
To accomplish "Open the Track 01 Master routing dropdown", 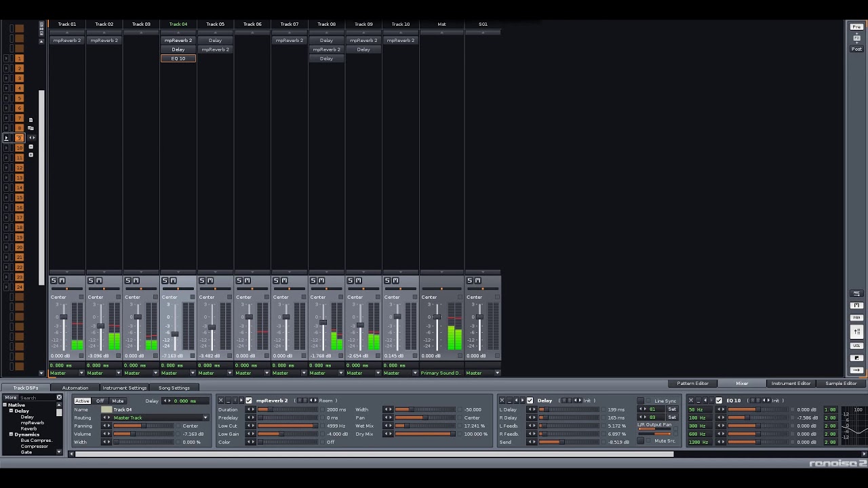I will 67,373.
